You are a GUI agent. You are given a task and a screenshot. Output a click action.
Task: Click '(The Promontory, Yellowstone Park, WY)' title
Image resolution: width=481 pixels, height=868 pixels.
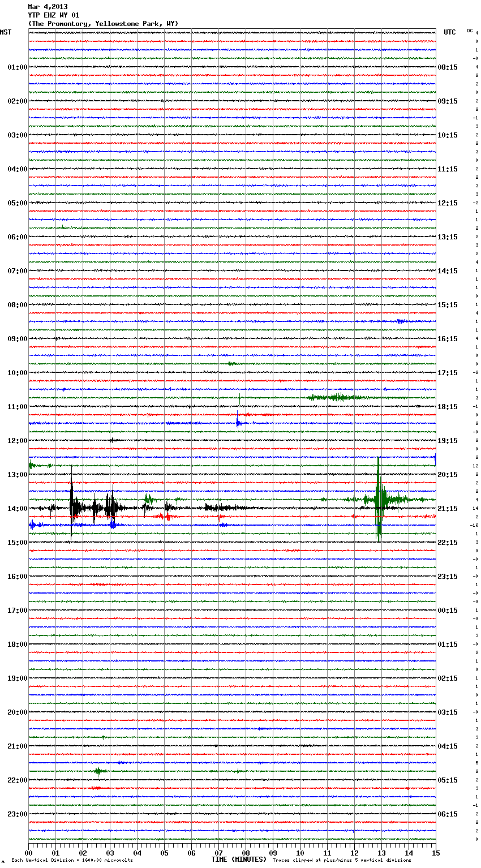[103, 24]
